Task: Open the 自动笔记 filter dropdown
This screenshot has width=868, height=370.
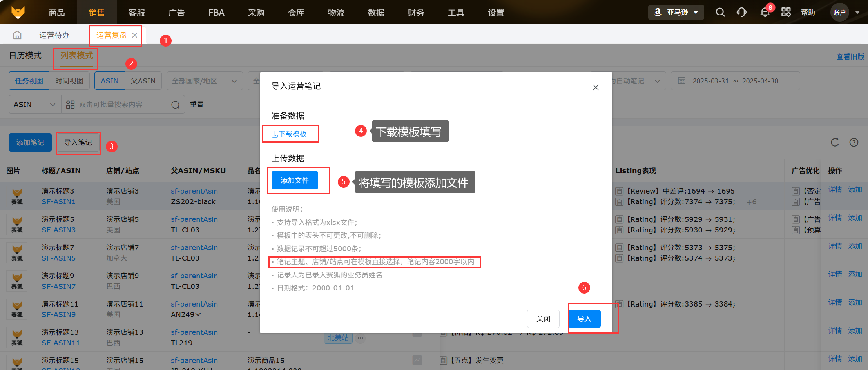Action: pos(638,81)
